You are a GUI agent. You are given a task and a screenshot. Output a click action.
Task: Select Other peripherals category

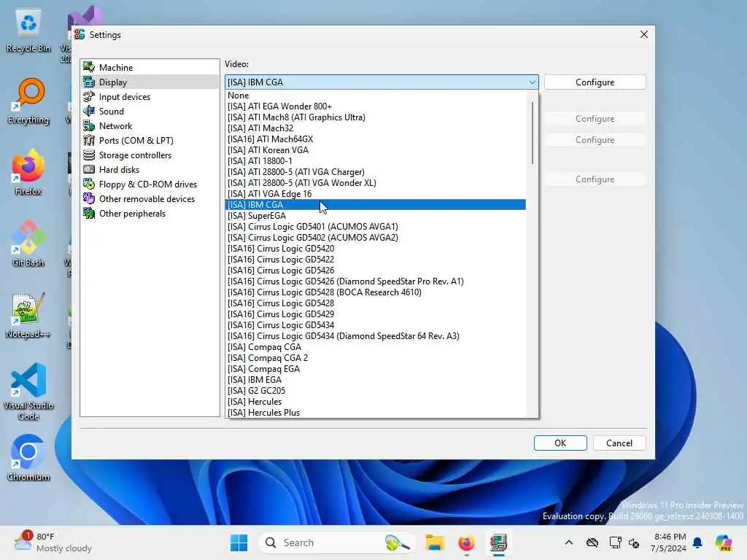tap(150, 214)
